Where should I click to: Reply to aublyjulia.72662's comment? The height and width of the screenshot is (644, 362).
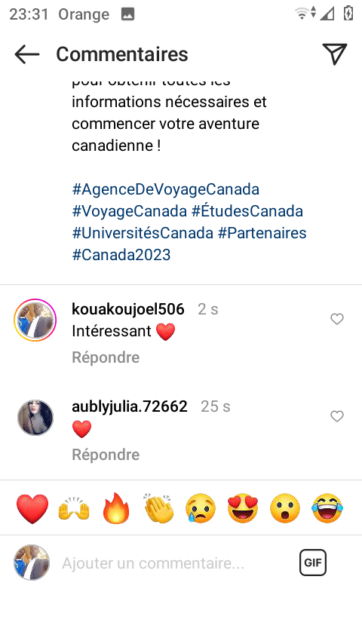[x=106, y=455]
